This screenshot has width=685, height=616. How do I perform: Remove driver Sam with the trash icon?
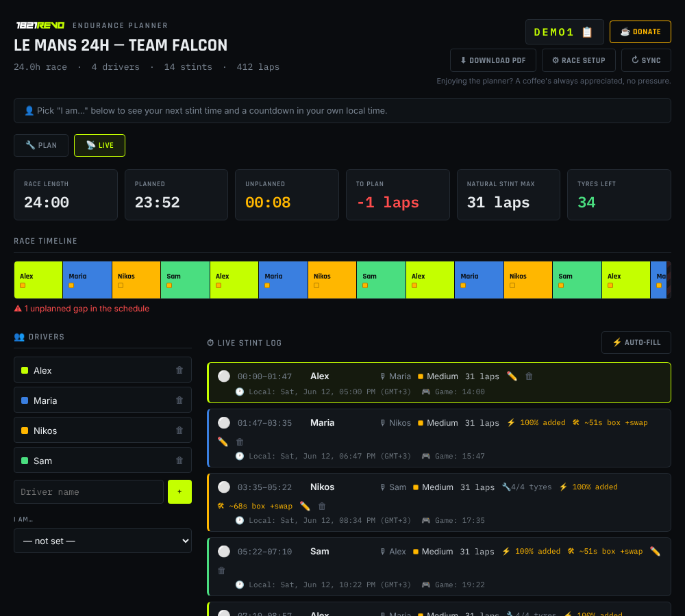[179, 461]
